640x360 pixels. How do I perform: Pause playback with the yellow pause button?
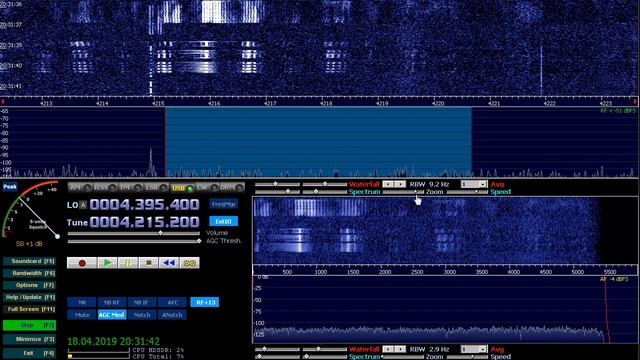pyautogui.click(x=128, y=263)
